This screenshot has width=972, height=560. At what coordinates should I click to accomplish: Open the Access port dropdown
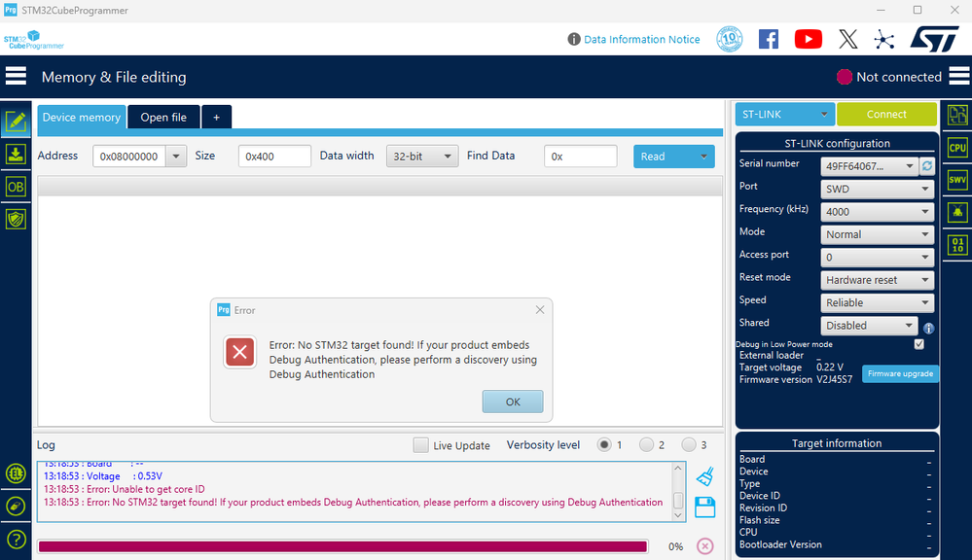pos(878,257)
